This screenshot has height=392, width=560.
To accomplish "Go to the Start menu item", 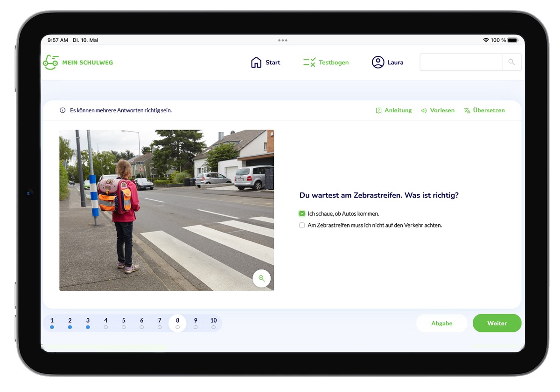I will [266, 62].
